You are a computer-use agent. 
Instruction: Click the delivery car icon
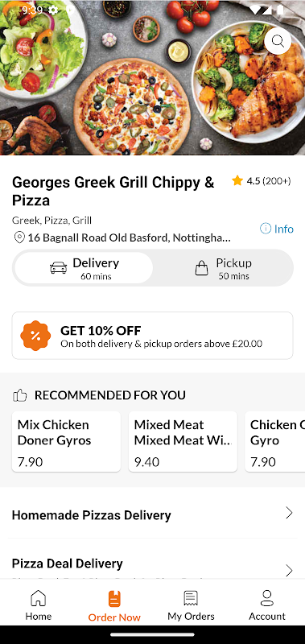58,268
